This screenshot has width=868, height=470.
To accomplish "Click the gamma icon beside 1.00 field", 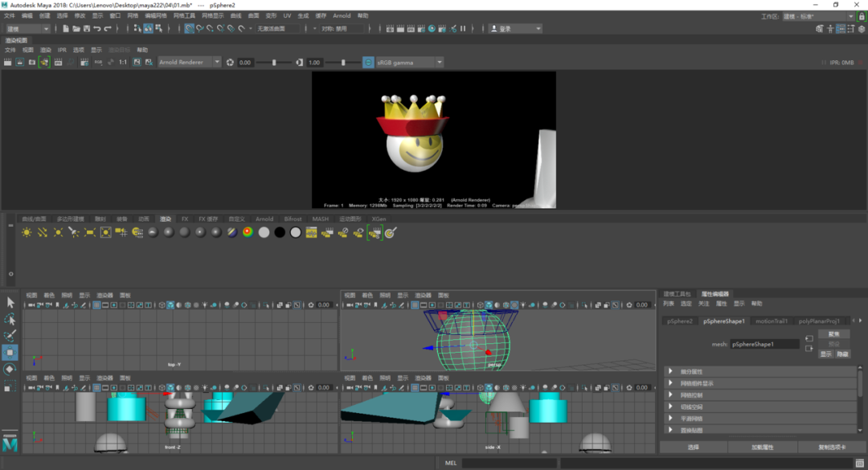I will pyautogui.click(x=300, y=63).
